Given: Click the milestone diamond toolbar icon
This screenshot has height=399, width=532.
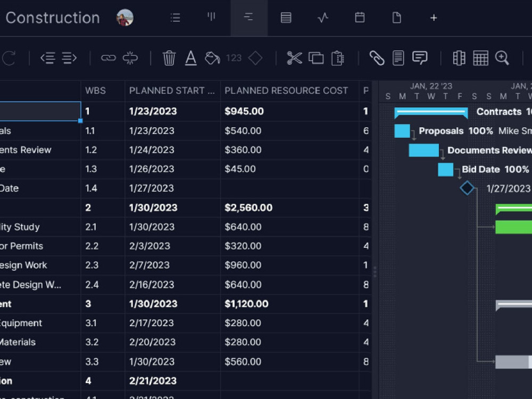Looking at the screenshot, I should pos(255,58).
